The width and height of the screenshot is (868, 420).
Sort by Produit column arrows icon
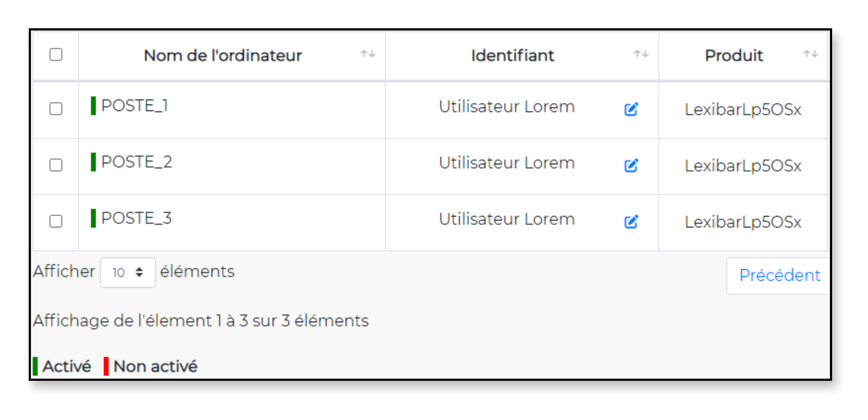pos(810,54)
